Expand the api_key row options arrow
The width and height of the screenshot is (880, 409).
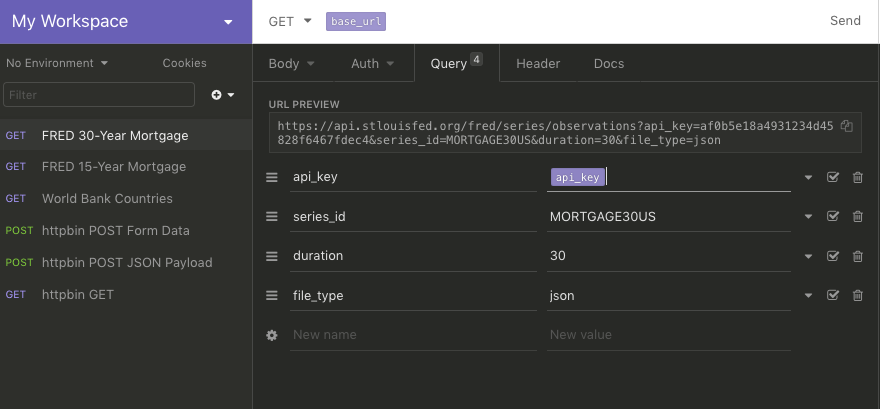tap(808, 177)
